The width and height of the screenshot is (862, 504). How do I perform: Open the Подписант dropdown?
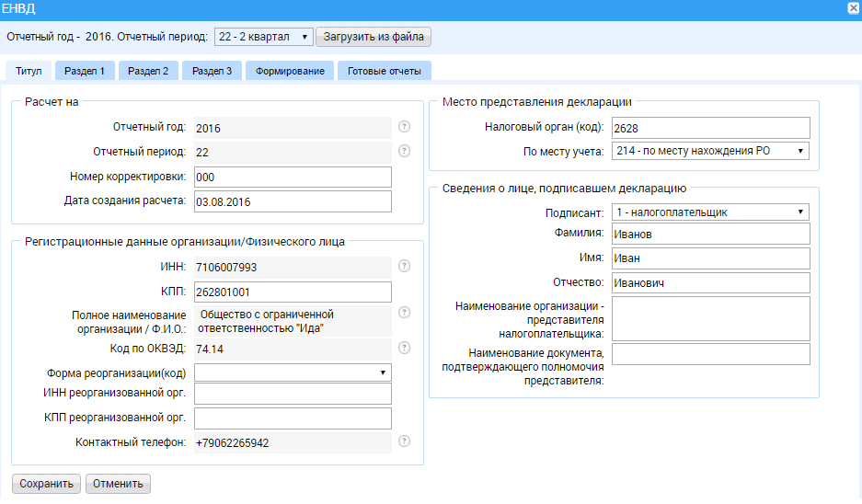[x=710, y=212]
